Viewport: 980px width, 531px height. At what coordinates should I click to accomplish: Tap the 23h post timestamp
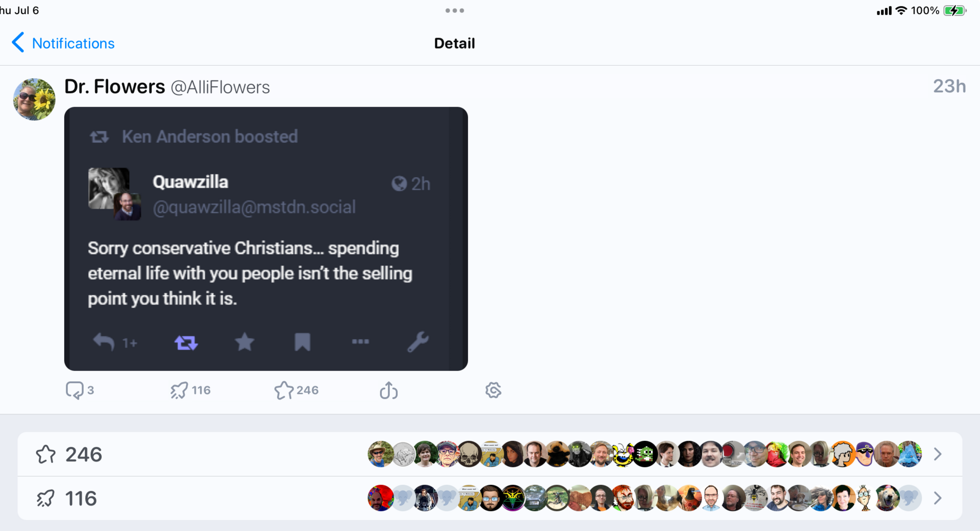[x=949, y=87]
